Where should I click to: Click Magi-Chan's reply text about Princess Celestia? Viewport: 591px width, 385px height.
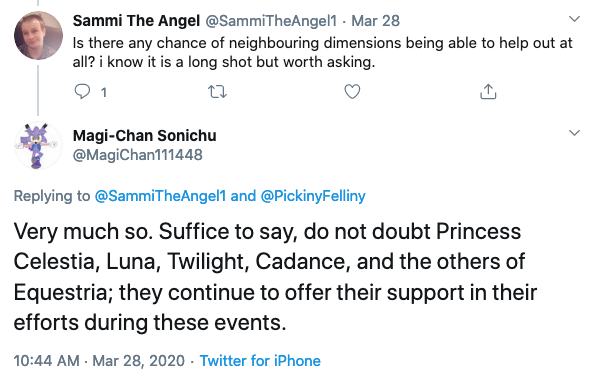275,277
